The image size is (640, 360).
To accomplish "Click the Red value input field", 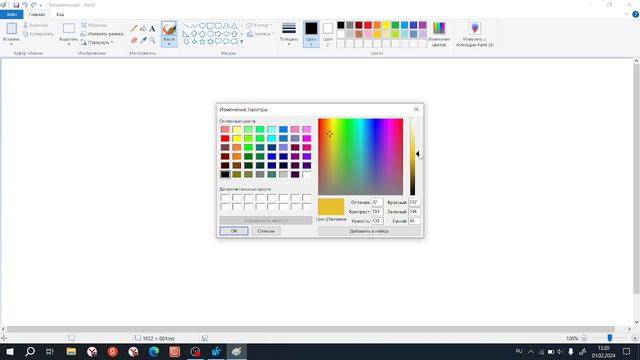I will point(414,202).
